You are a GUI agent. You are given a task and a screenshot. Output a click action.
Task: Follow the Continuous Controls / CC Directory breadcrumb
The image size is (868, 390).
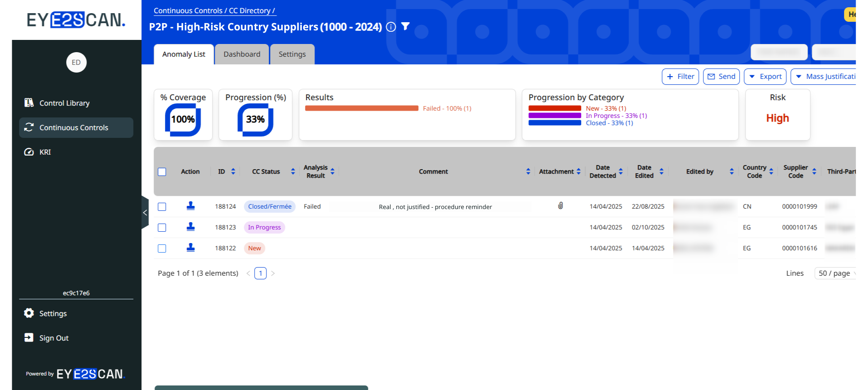tap(214, 10)
